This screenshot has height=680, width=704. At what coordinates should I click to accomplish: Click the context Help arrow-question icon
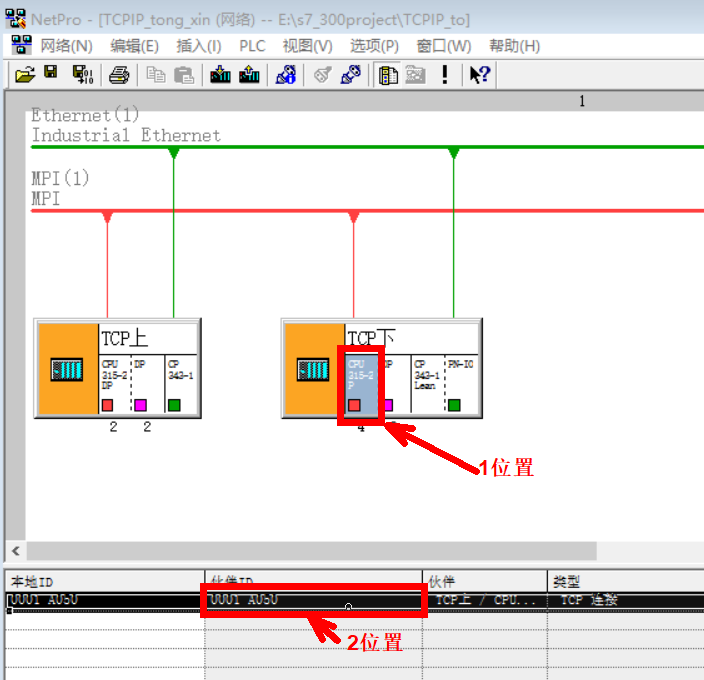[479, 74]
